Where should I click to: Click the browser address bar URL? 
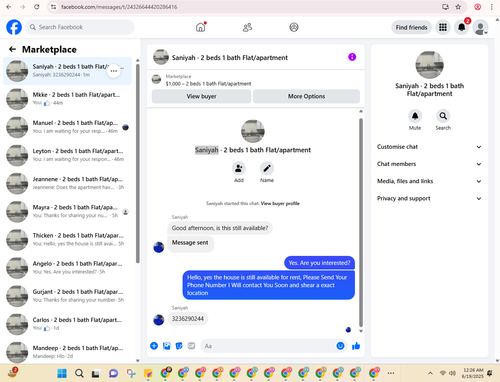click(x=119, y=7)
